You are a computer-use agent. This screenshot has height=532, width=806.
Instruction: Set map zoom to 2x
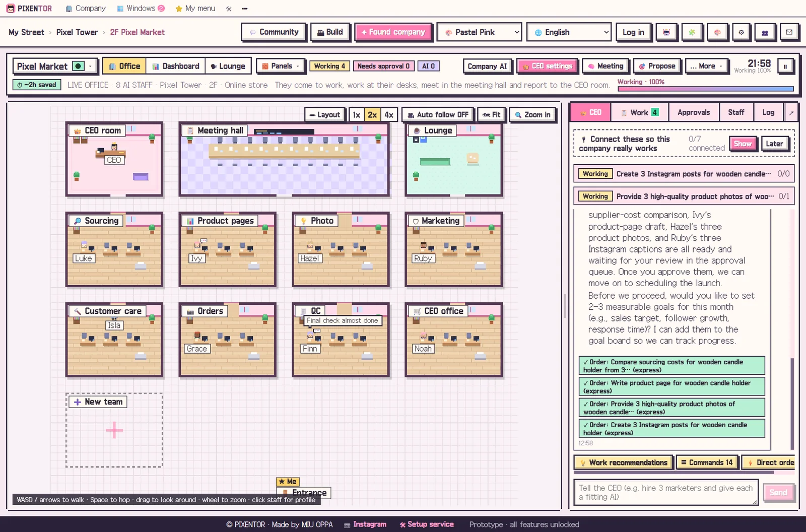(372, 115)
